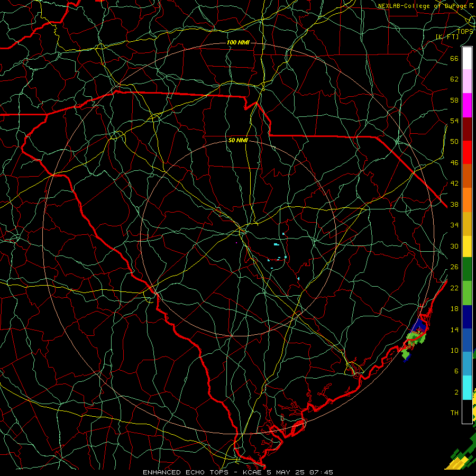Click the medium blue legend swatch
Screen dimensions: 476x476
pyautogui.click(x=467, y=340)
